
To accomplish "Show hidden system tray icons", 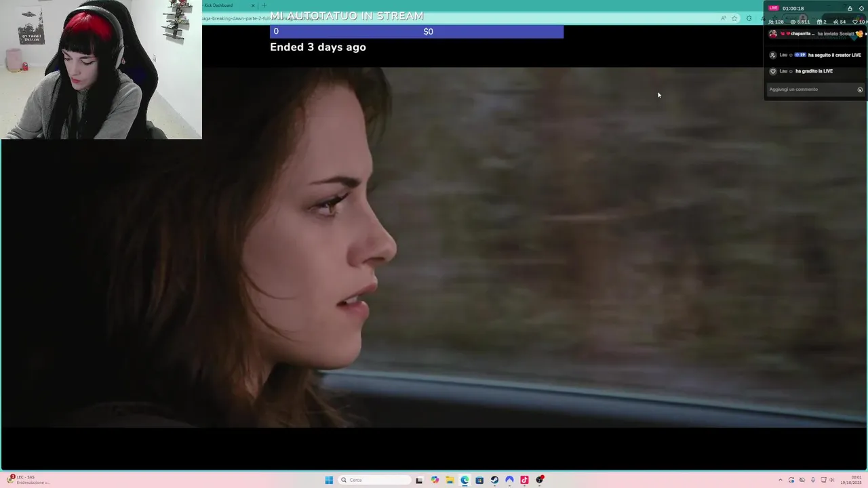I will (x=780, y=480).
